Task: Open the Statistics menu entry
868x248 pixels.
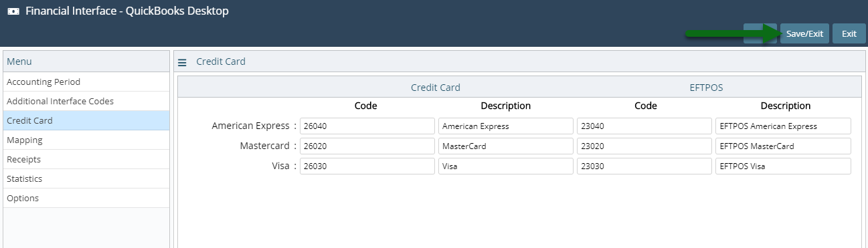Action: [x=86, y=178]
